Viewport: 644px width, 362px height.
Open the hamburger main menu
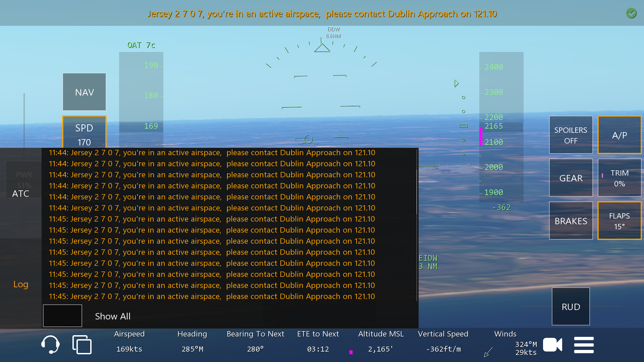(584, 345)
